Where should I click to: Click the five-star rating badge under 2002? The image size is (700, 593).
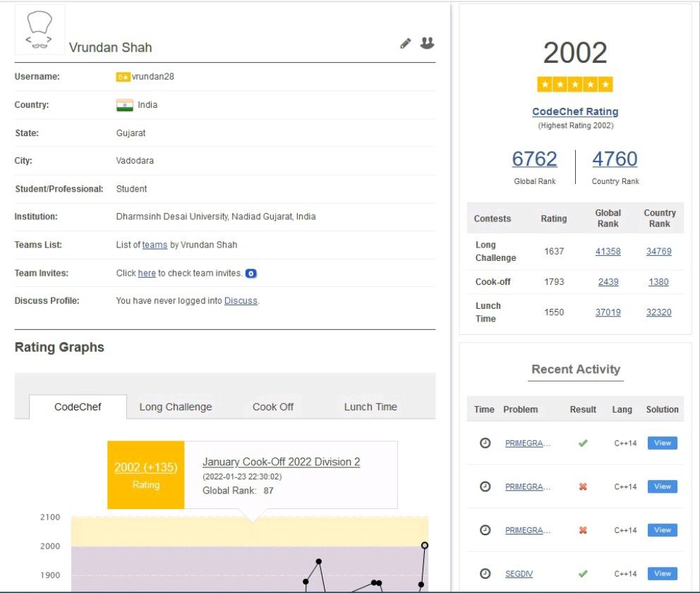point(575,85)
